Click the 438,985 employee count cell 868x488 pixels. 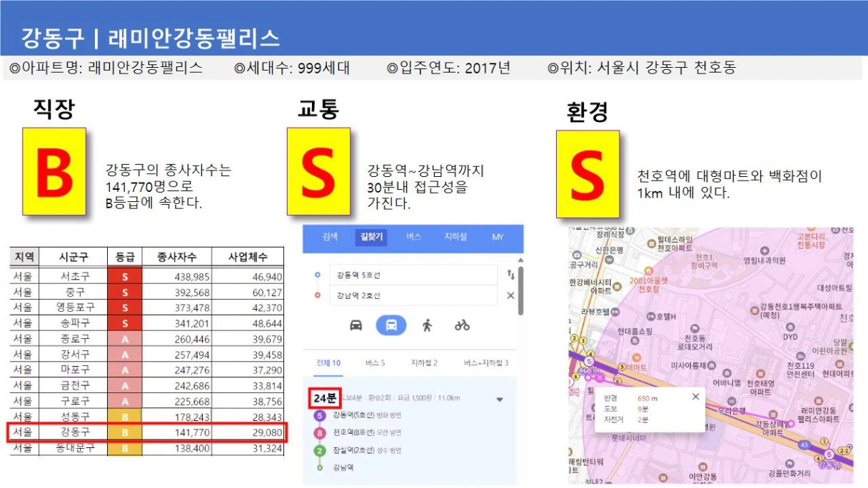(x=178, y=276)
